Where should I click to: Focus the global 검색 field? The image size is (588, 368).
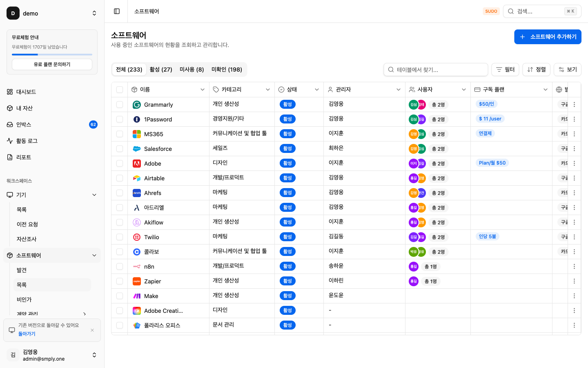(x=542, y=11)
